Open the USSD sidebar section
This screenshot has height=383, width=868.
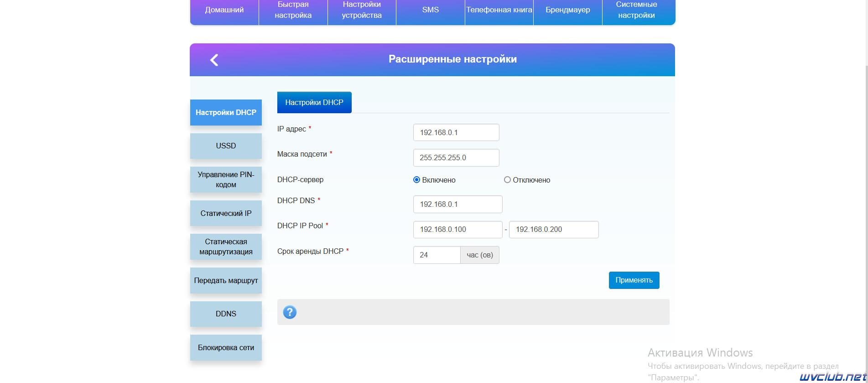coord(226,146)
